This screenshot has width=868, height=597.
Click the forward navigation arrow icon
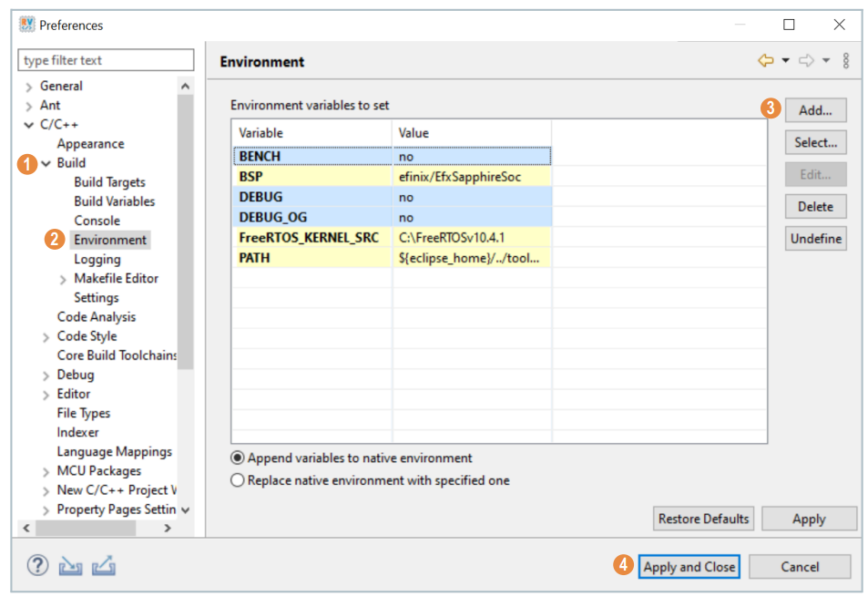click(806, 61)
